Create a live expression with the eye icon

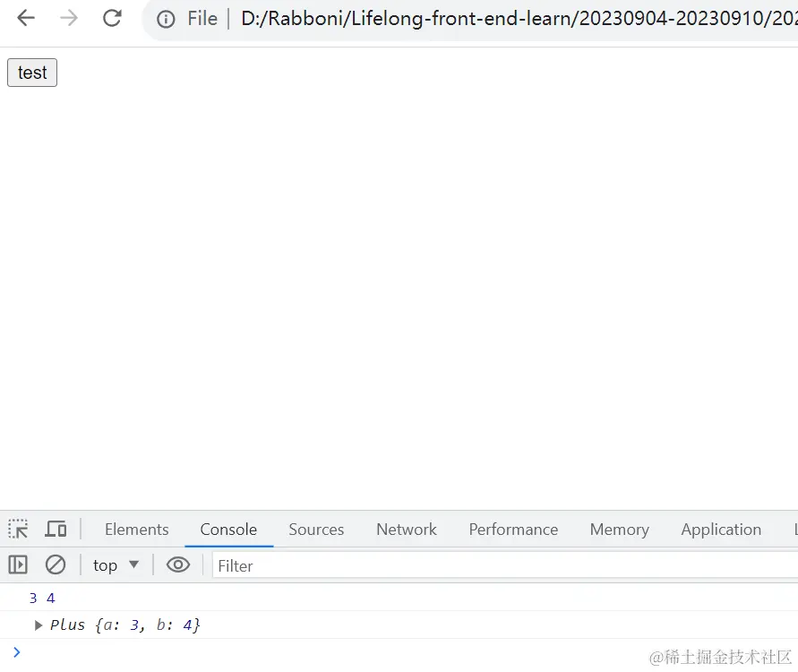pyautogui.click(x=178, y=564)
